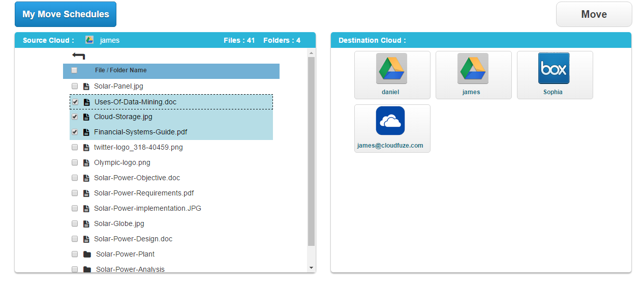Image resolution: width=644 pixels, height=281 pixels.
Task: Click file icon beside Solar-Panel.jpg
Action: coord(86,87)
